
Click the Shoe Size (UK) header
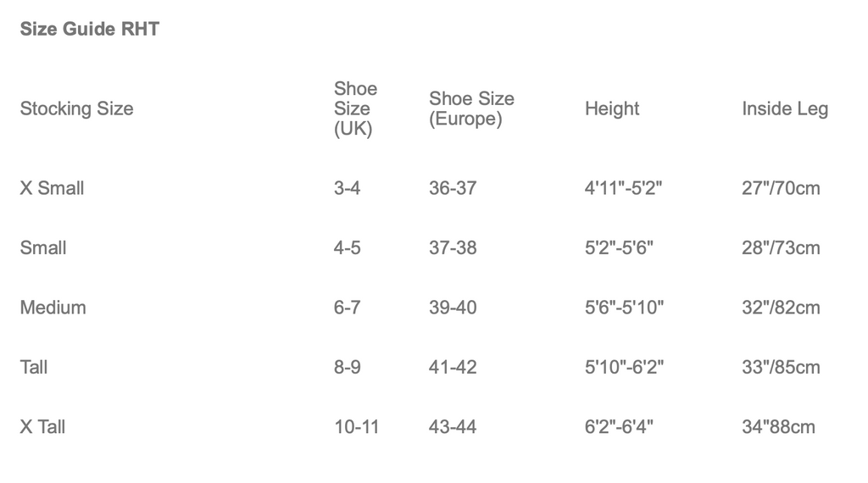tap(355, 108)
